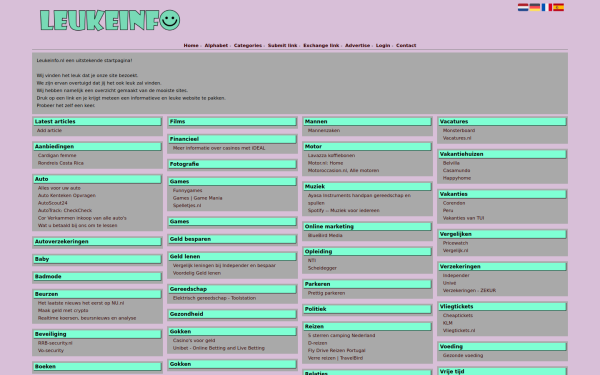Open the Vo-security link
The image size is (600, 375).
pos(51,351)
